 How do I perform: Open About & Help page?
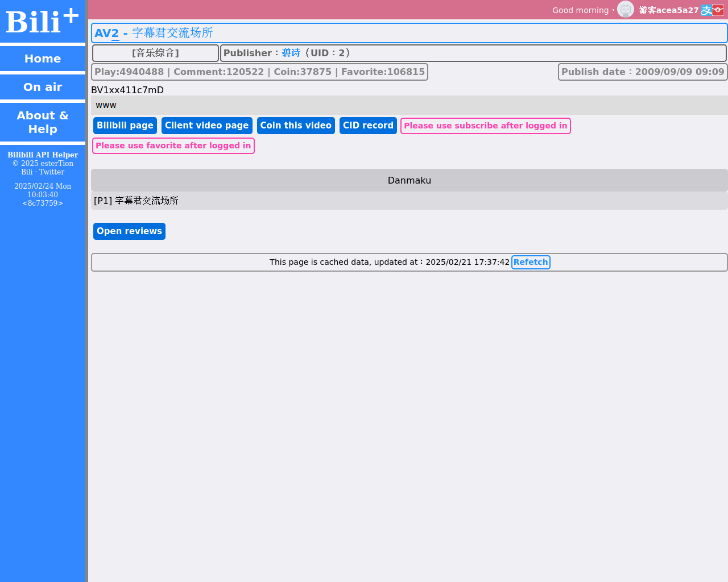(43, 122)
